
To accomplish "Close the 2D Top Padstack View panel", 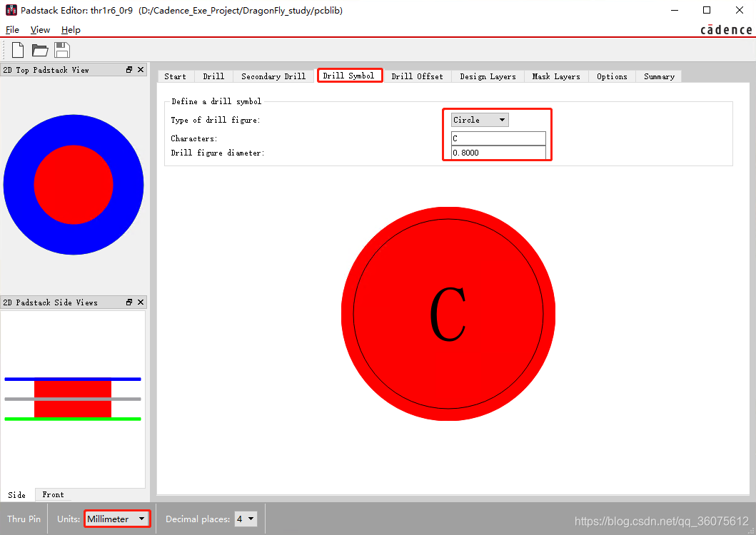I will (x=141, y=70).
